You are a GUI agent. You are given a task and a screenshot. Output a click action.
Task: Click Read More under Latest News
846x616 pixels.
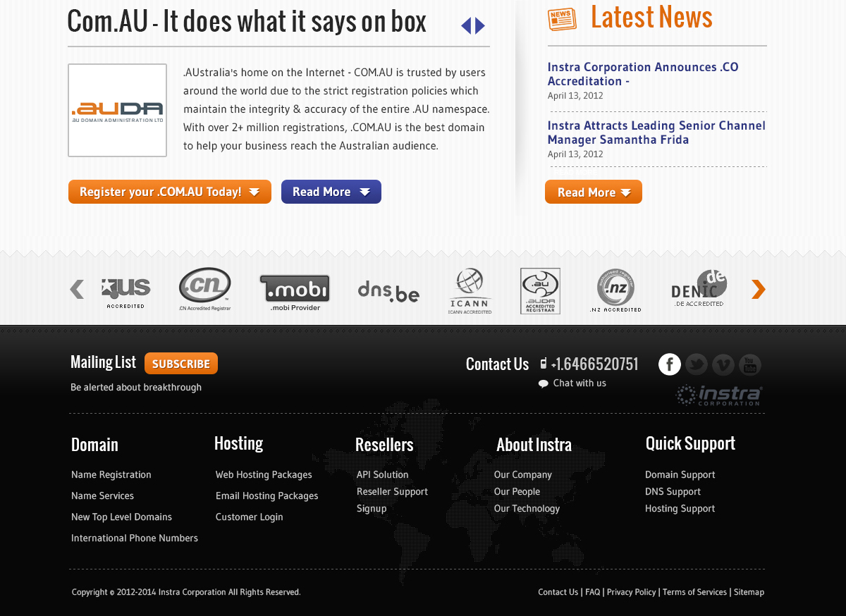tap(593, 192)
